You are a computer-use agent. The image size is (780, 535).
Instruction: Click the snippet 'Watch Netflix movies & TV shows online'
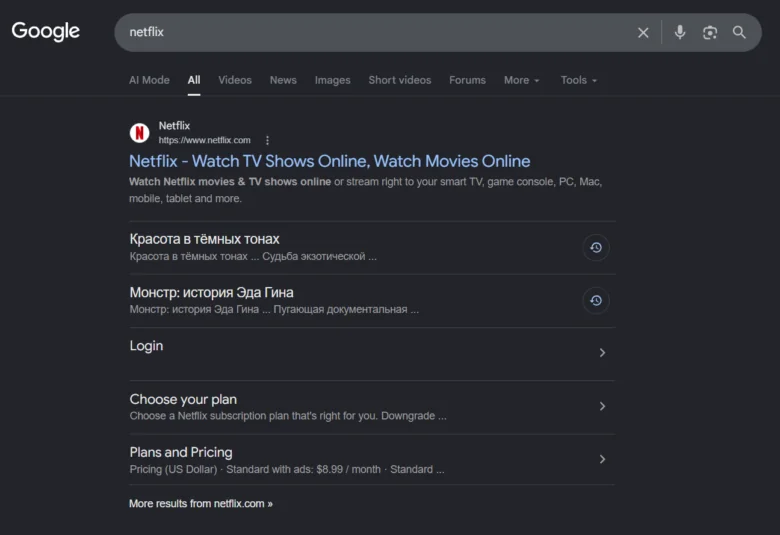pyautogui.click(x=230, y=182)
